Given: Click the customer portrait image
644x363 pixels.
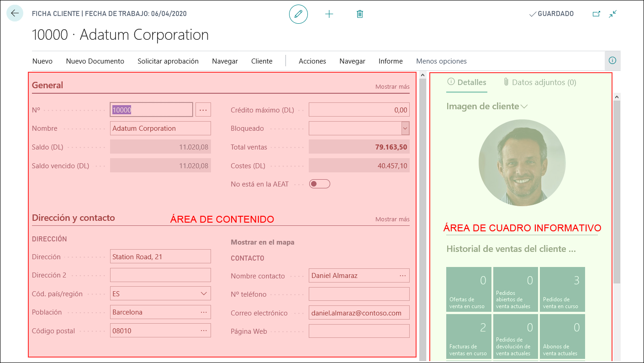Looking at the screenshot, I should 522,163.
